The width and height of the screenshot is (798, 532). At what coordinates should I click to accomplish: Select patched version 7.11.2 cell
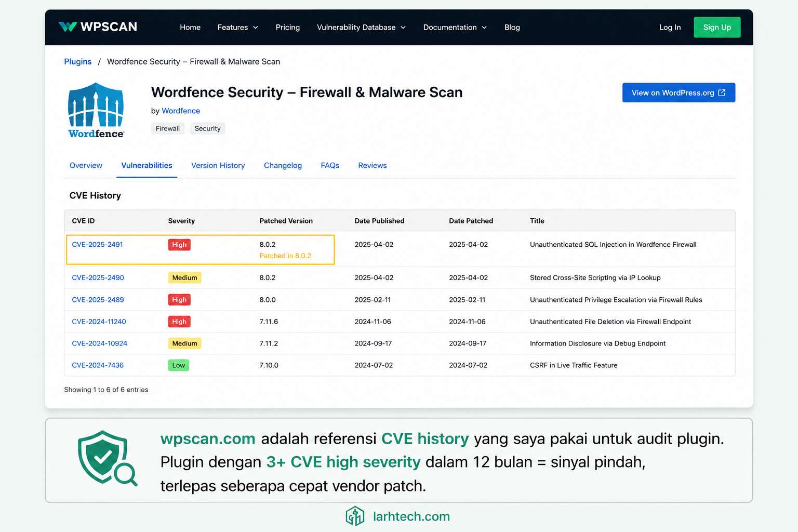pos(269,343)
